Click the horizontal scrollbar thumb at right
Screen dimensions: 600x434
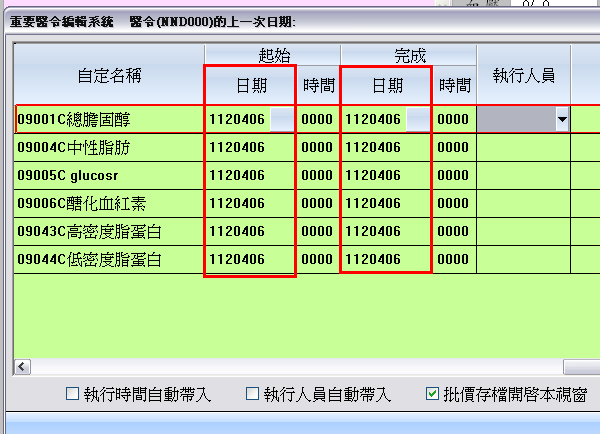coord(581,367)
